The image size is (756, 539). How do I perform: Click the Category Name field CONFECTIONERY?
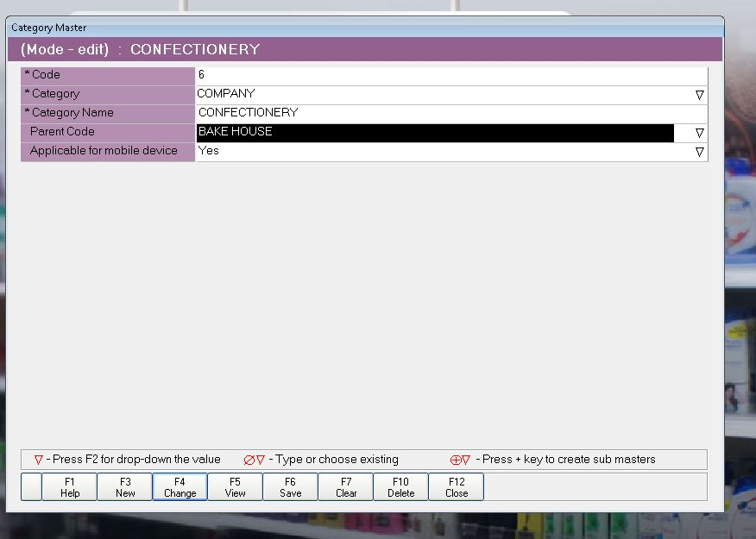click(x=451, y=113)
